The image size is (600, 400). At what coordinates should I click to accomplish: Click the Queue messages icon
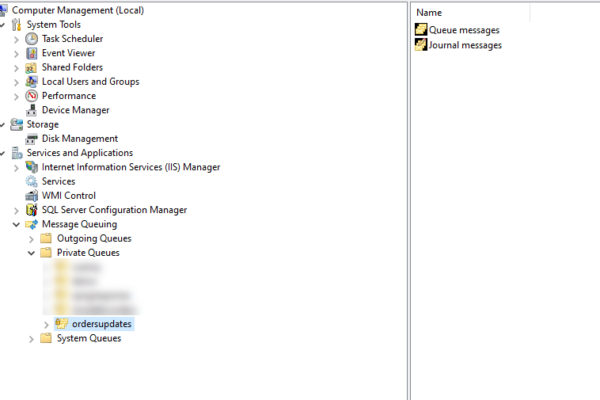coord(421,30)
